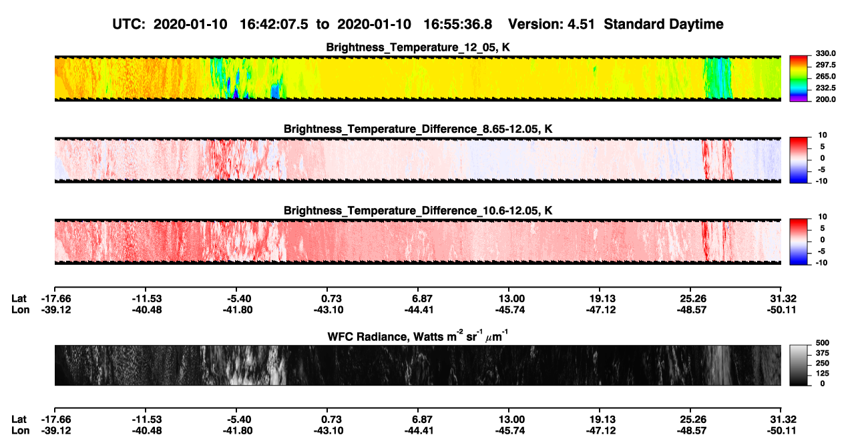Click the 'Lon' label of the bottom axis

pyautogui.click(x=20, y=431)
